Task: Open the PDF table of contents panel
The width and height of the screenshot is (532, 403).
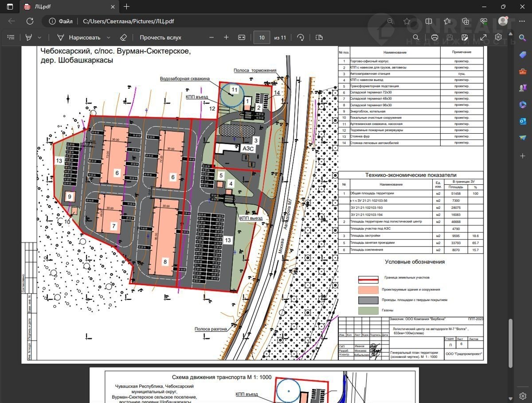Action: pyautogui.click(x=11, y=38)
